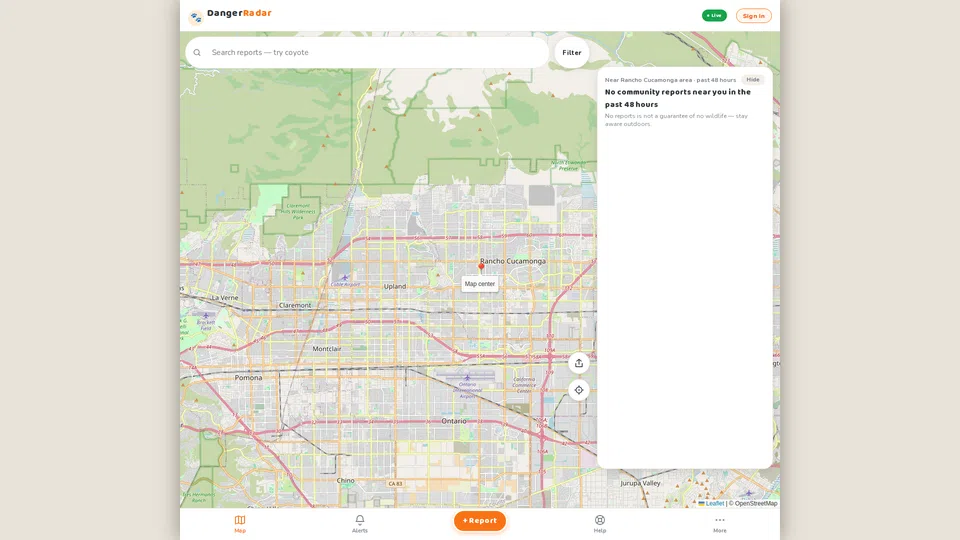Image resolution: width=960 pixels, height=540 pixels.
Task: Click the search magnifier icon
Action: click(197, 53)
